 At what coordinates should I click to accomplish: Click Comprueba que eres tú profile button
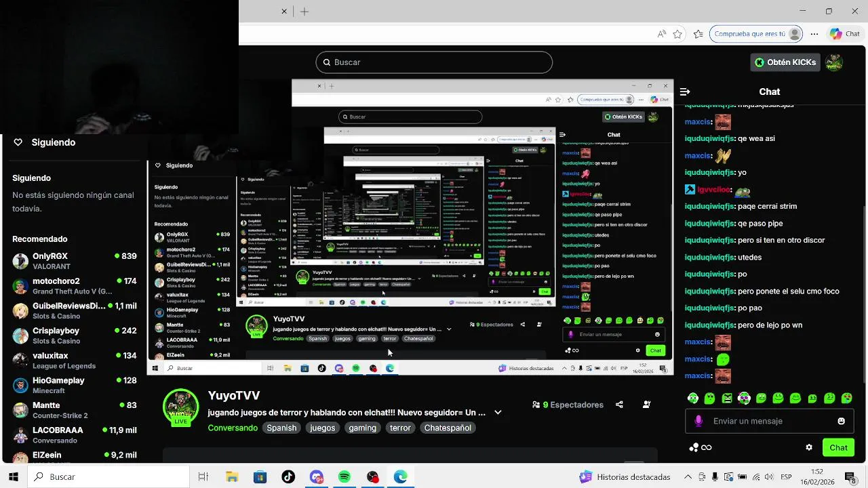pos(756,34)
